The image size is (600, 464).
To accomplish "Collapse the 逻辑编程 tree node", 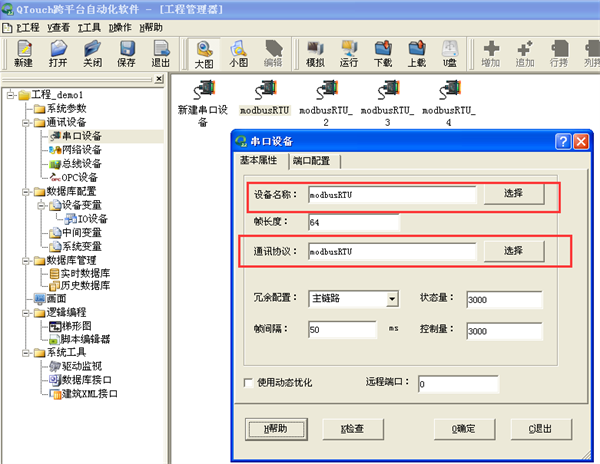I will click(26, 313).
